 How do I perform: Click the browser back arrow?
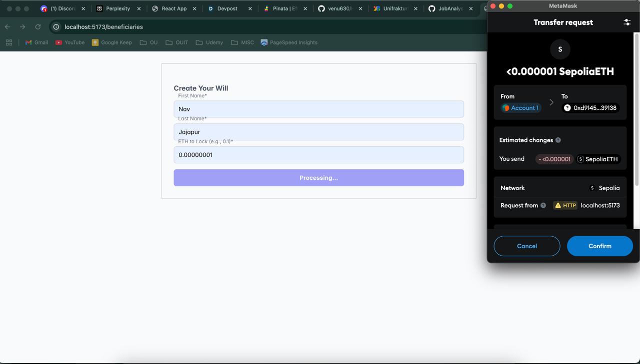click(7, 27)
